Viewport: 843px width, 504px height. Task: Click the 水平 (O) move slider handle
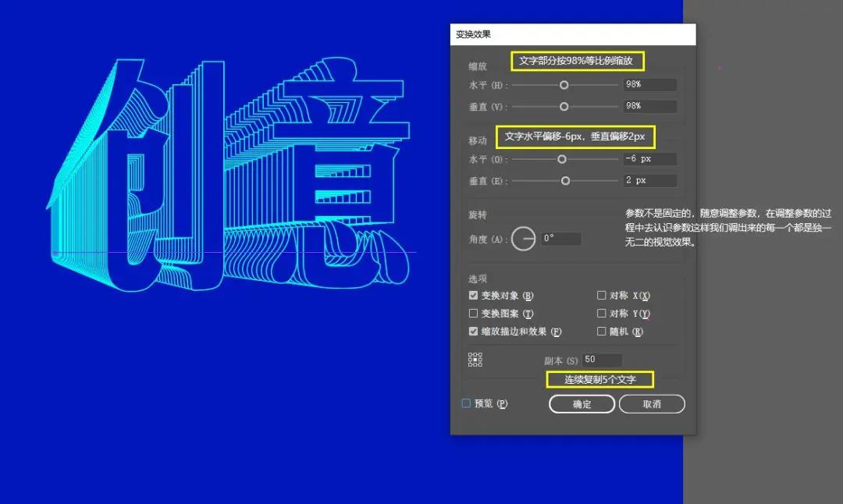[560, 158]
